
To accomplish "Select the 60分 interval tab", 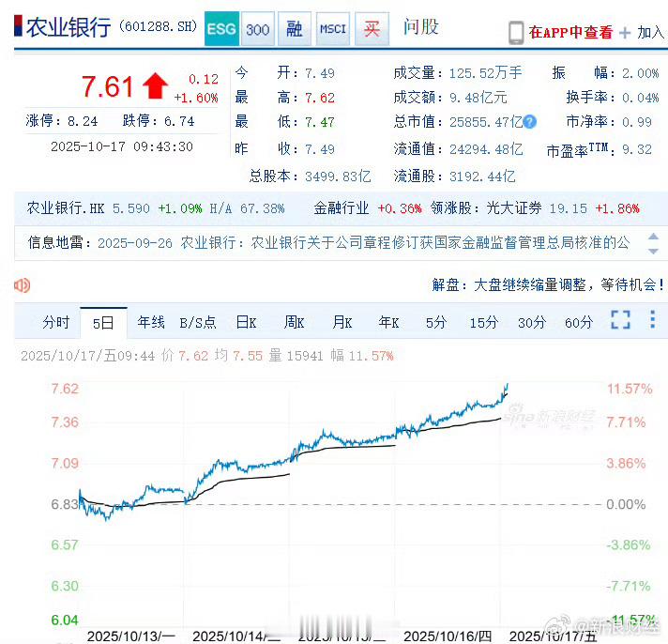I will coord(579,323).
